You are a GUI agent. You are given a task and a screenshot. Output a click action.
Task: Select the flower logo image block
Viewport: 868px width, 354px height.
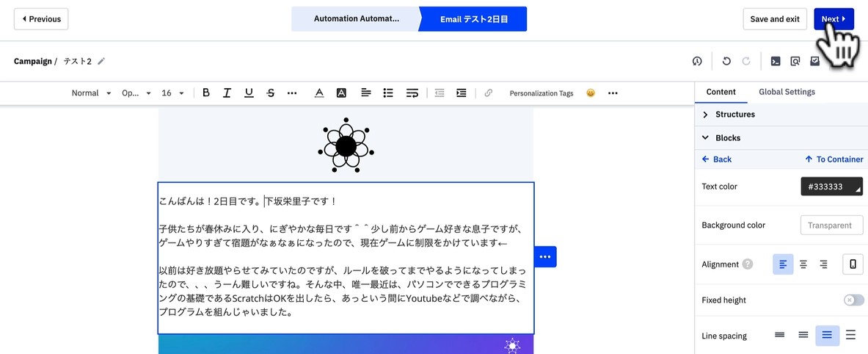[x=346, y=145]
